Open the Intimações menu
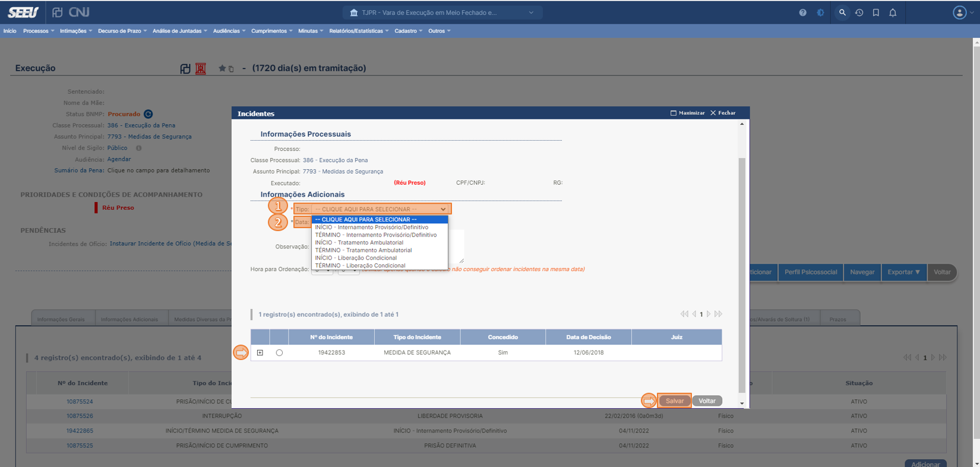 coord(76,31)
